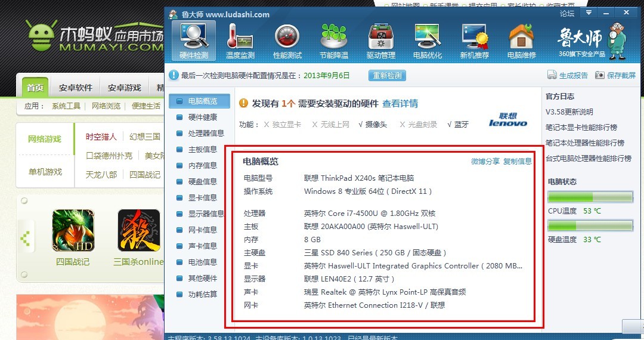Viewport: 644px width, 340px height.
Task: Open 台式电脑处理器性能排行榜 link
Action: (x=589, y=158)
